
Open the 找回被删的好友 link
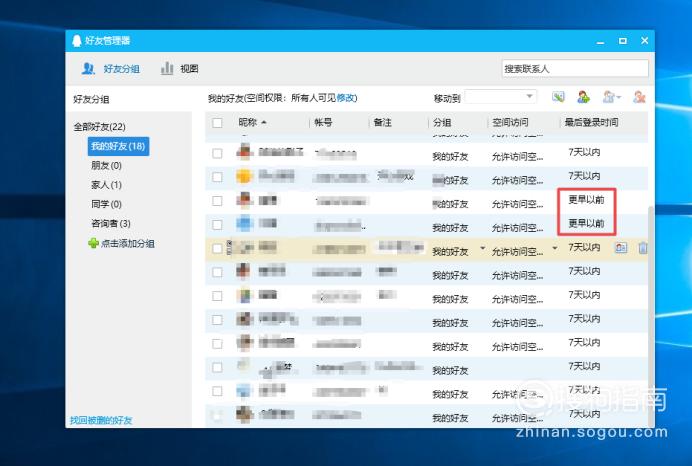coord(101,420)
